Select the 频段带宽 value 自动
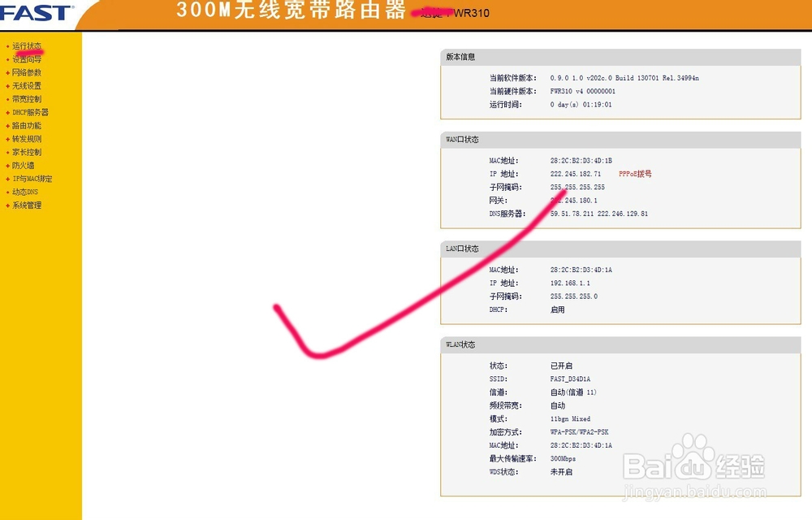 click(x=557, y=405)
